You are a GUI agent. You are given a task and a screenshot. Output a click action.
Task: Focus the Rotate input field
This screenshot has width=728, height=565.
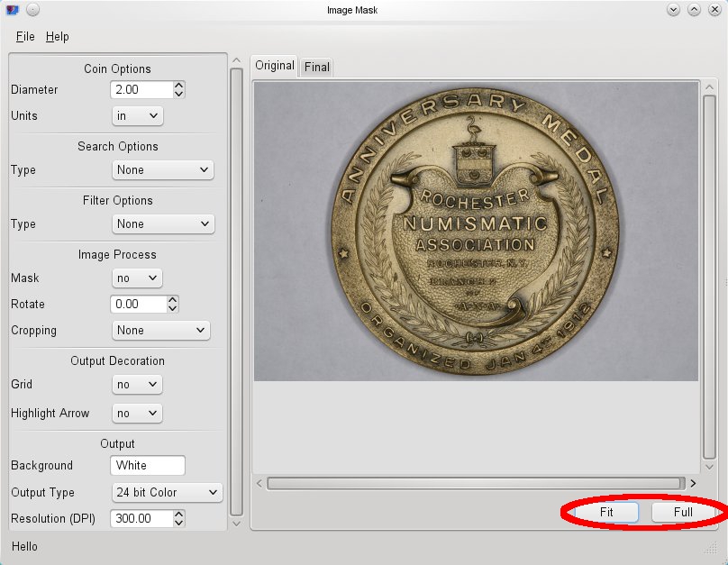(139, 304)
